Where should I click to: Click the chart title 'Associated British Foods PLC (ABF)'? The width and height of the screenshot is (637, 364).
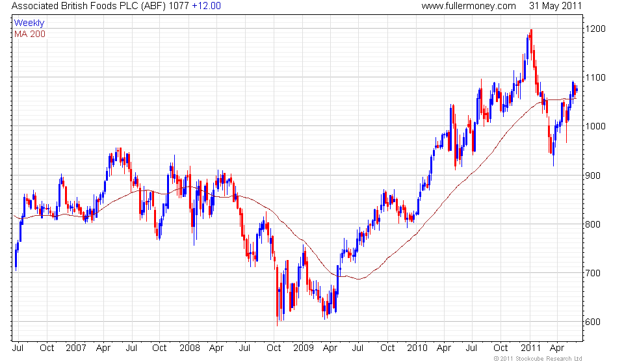pyautogui.click(x=88, y=6)
